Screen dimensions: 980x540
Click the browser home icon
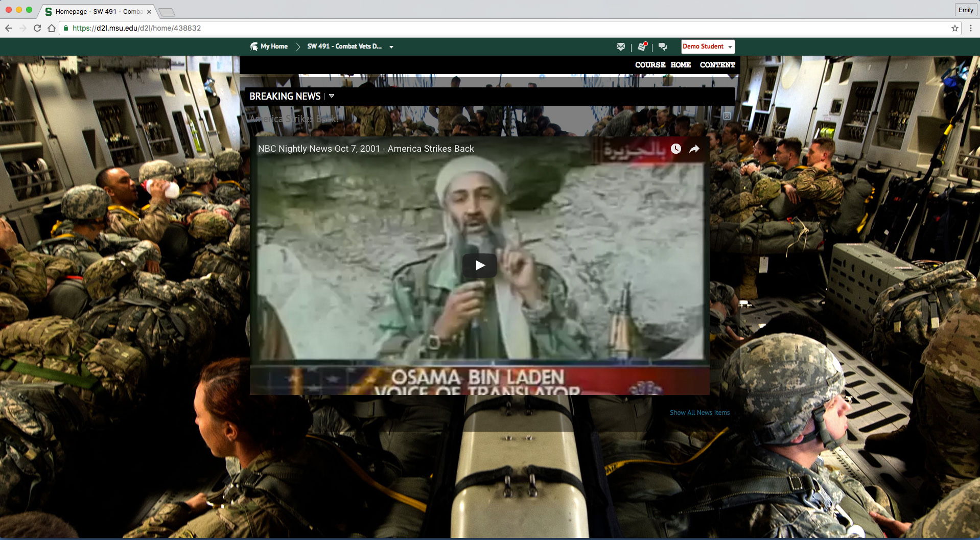click(52, 28)
